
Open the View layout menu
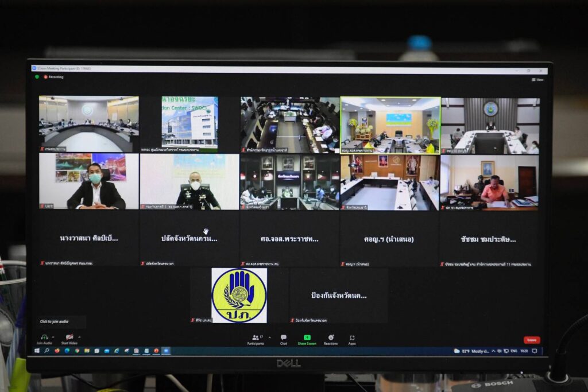tap(537, 80)
